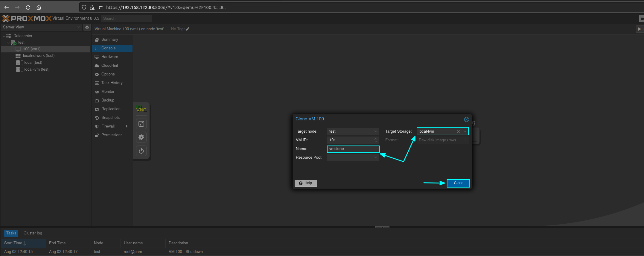This screenshot has width=644, height=256.
Task: Switch to the Cluster log tab
Action: tap(33, 233)
